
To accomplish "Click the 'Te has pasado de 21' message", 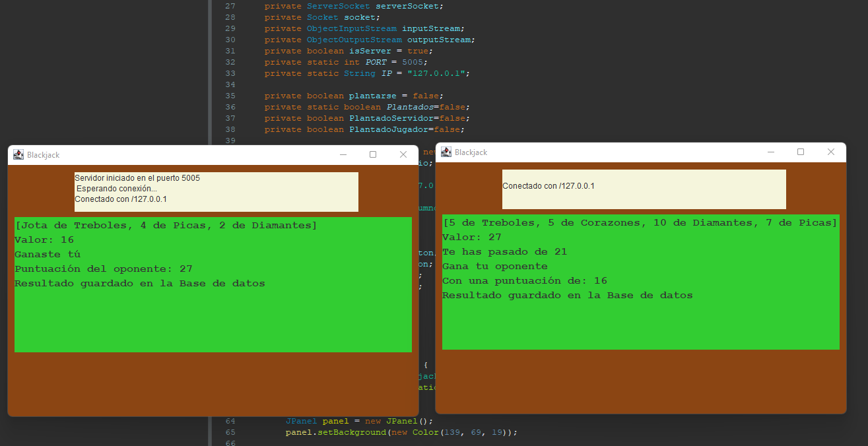I will click(504, 252).
